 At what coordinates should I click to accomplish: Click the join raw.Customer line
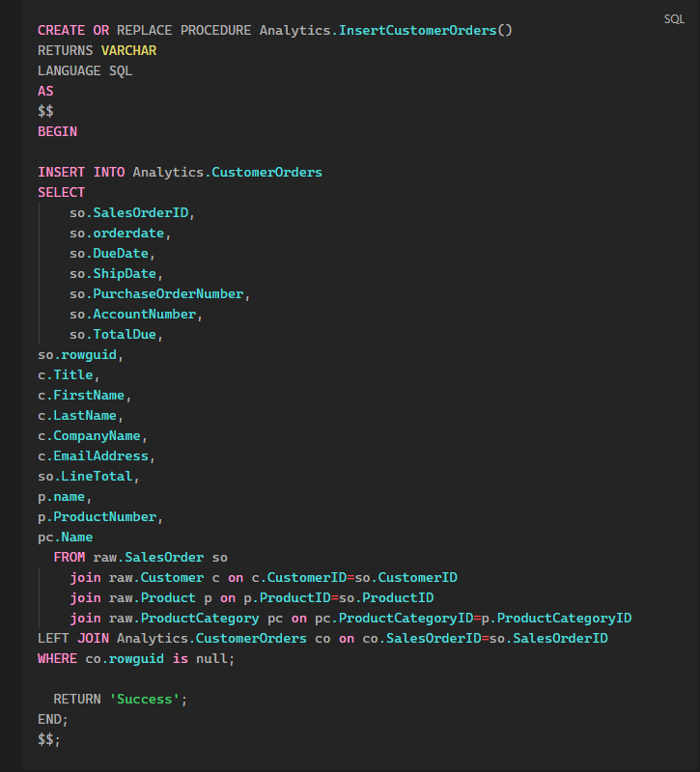tap(264, 577)
